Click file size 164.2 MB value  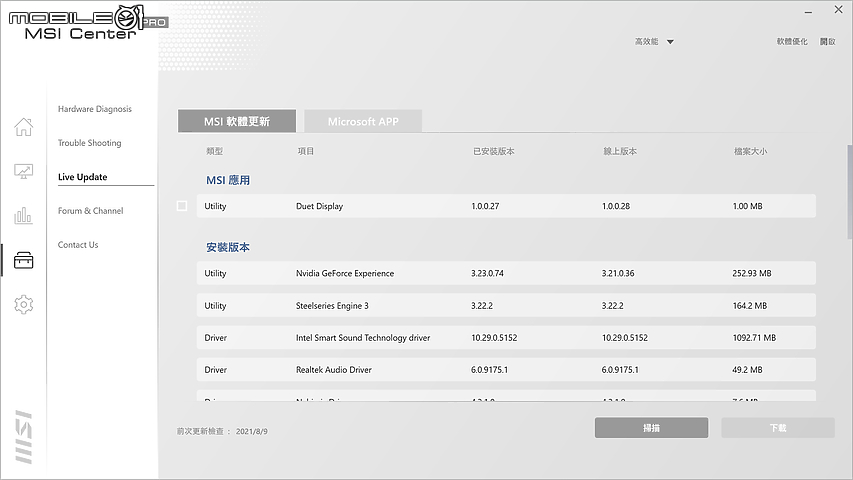click(x=750, y=305)
